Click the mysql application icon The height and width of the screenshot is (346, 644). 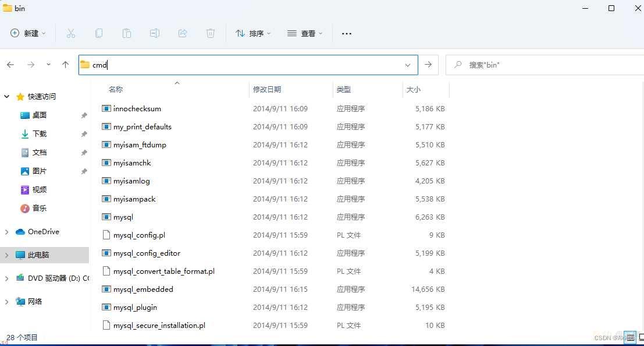coord(106,217)
